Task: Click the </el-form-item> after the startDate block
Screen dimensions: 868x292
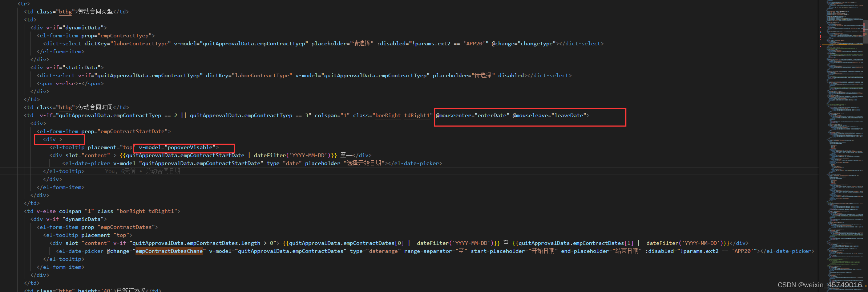Action: point(61,187)
